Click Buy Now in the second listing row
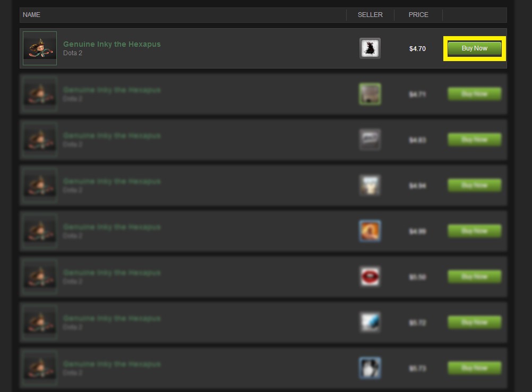Screen dimensions: 532x392 pos(474,94)
